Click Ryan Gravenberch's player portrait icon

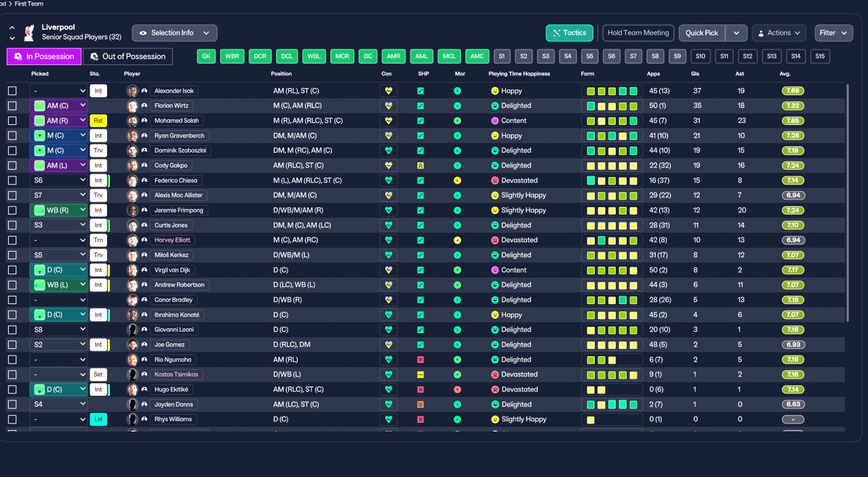point(132,136)
